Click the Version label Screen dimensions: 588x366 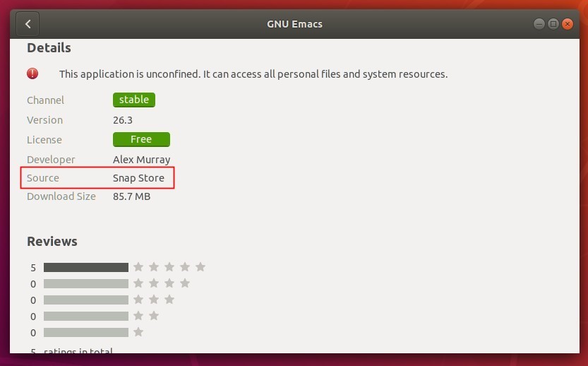[44, 120]
